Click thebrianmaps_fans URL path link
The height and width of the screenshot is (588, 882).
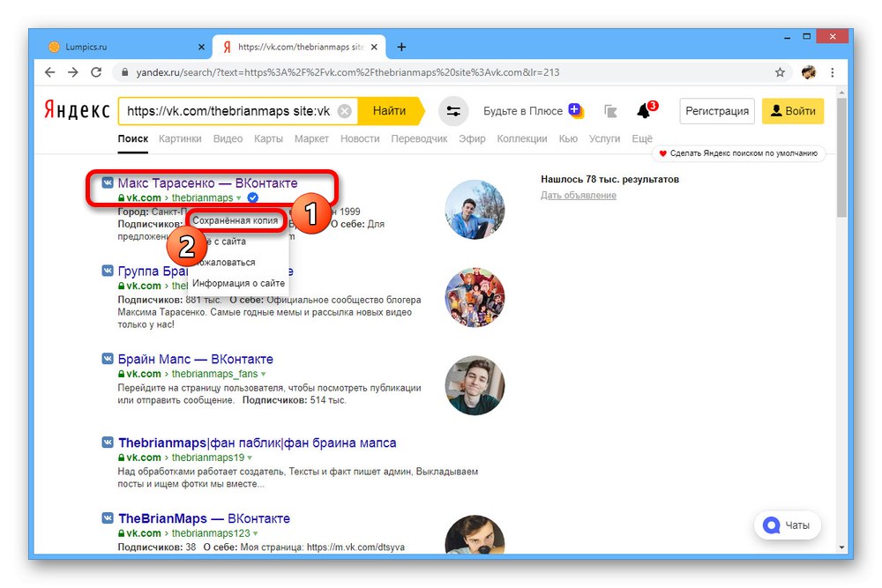(x=215, y=375)
